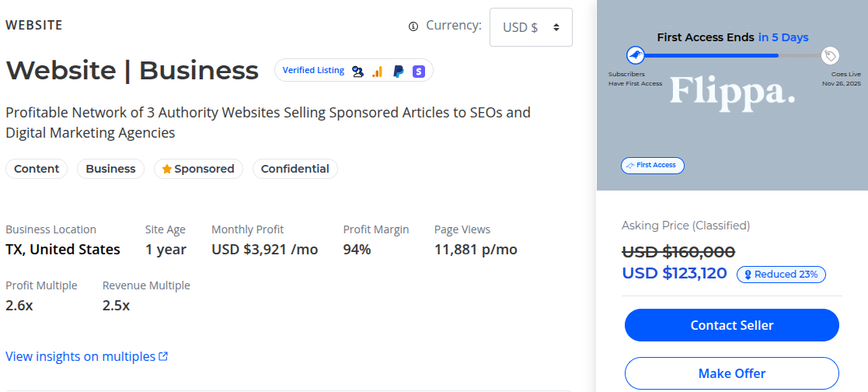This screenshot has width=868, height=392.
Task: Click the Confidential tag
Action: click(295, 169)
